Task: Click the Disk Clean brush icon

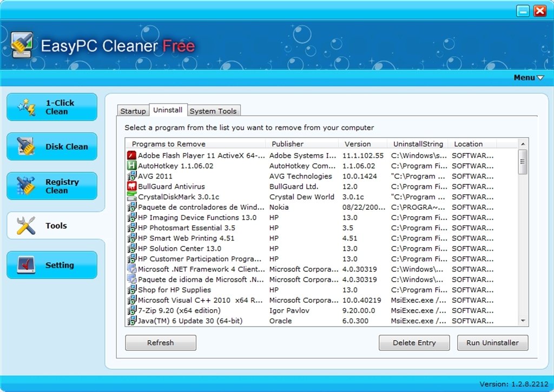Action: click(26, 146)
